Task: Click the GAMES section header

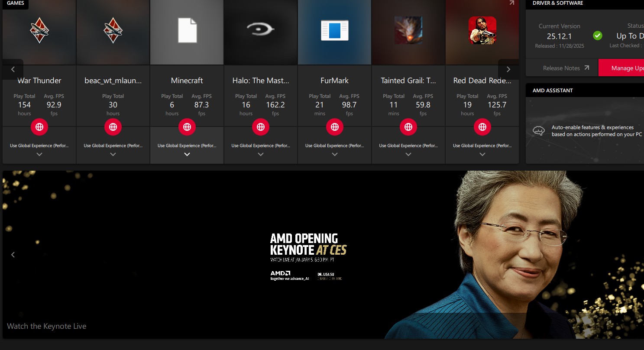Action: (x=15, y=3)
